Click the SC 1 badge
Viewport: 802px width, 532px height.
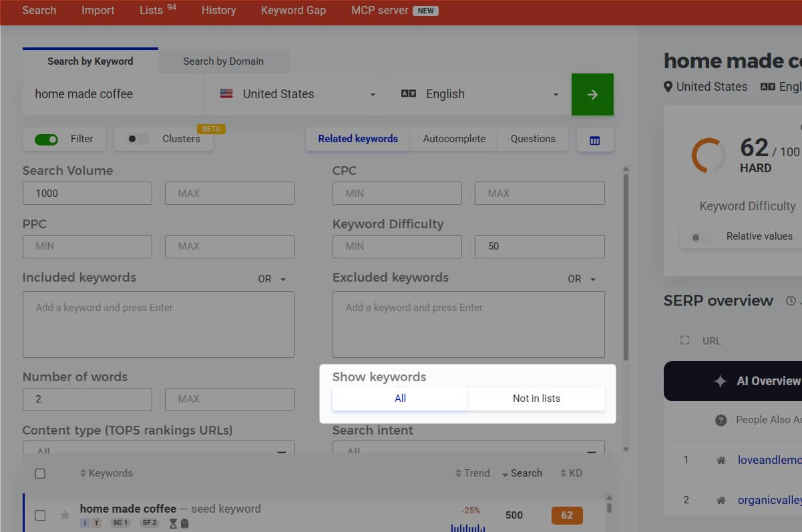point(121,523)
